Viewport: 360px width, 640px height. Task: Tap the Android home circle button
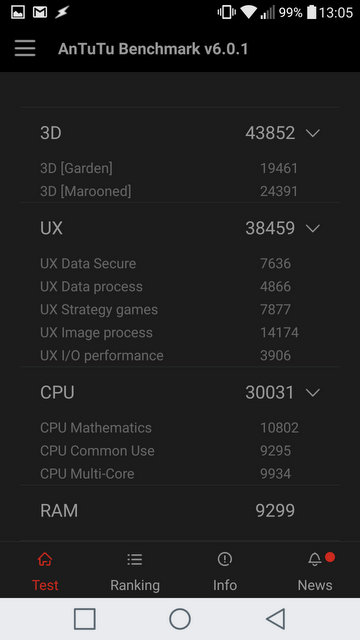pyautogui.click(x=180, y=619)
